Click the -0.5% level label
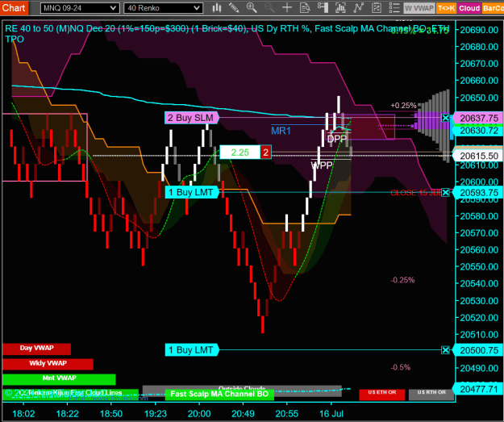Screen dimensions: 504x422 pos(401,367)
